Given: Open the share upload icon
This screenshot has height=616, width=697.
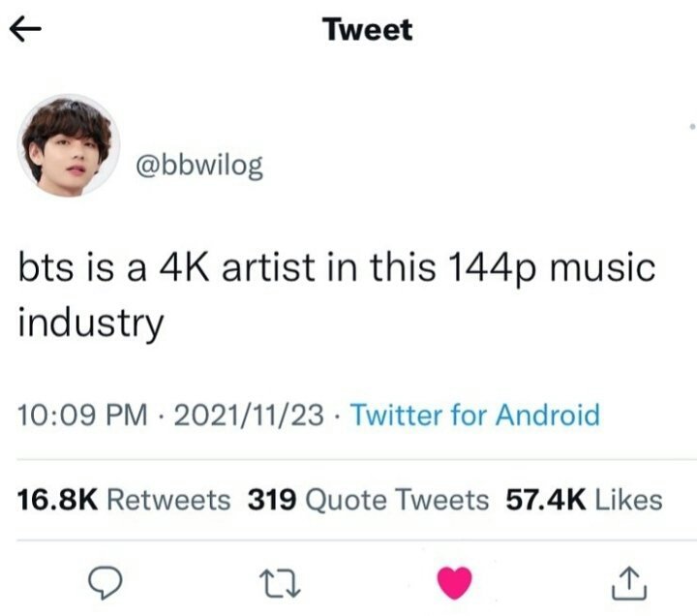Looking at the screenshot, I should (629, 583).
